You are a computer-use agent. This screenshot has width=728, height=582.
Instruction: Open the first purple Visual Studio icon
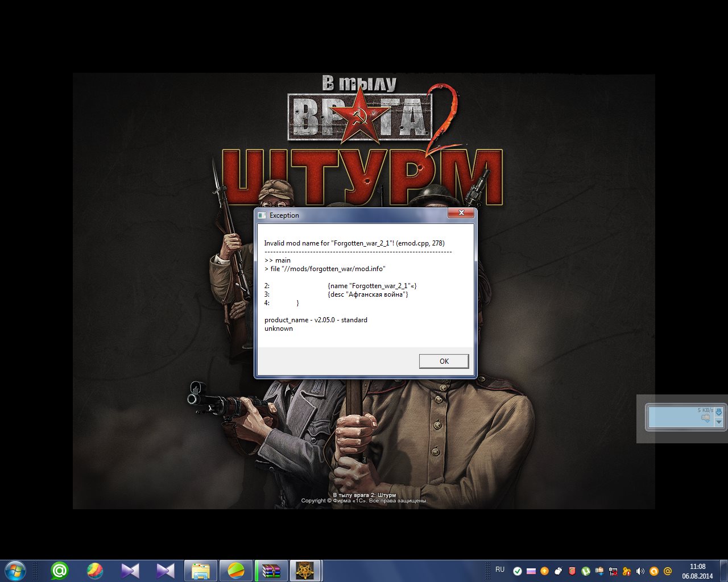coord(130,570)
